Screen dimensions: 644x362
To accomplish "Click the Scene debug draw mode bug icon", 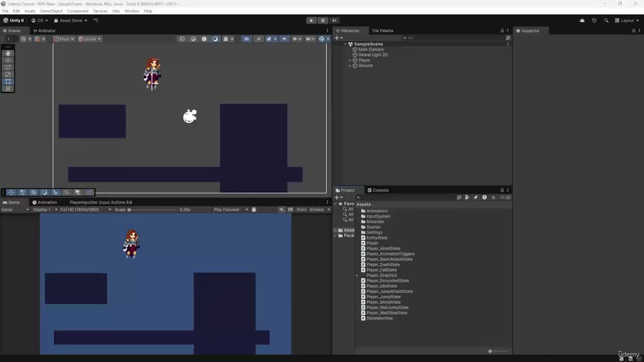I will point(226,39).
